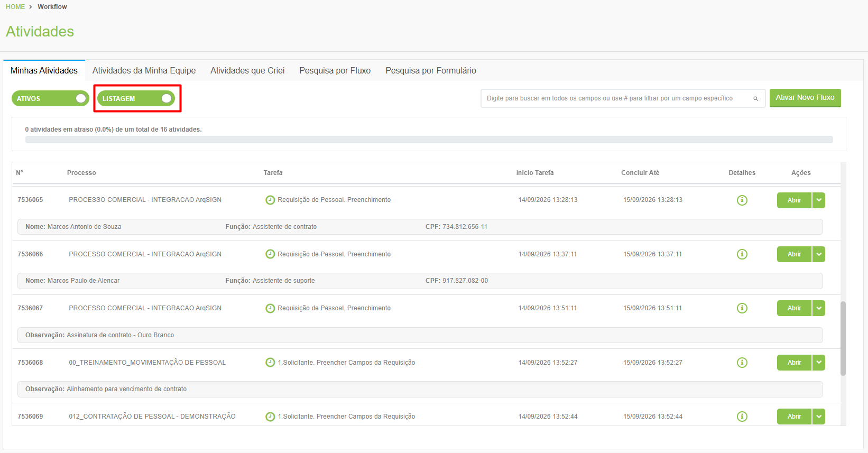Expand actions dropdown for activity 7536066

click(819, 254)
